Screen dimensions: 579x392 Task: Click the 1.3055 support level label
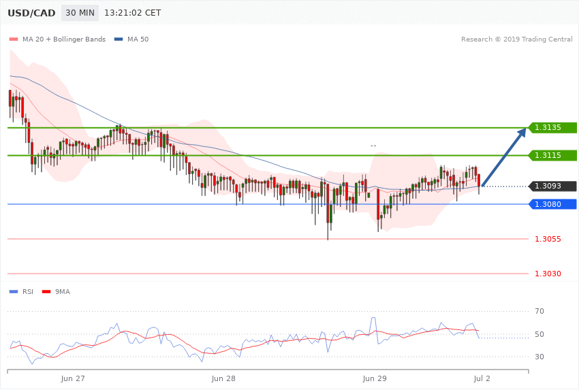548,239
